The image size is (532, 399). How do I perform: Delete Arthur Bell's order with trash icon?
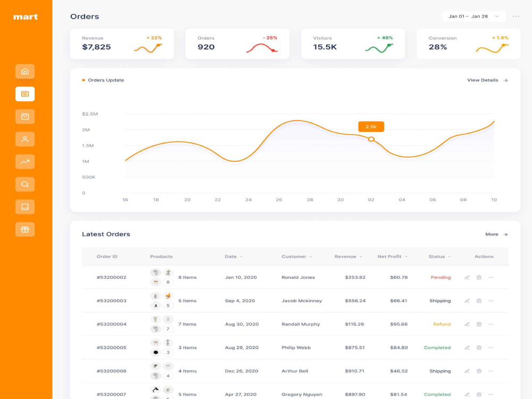479,371
